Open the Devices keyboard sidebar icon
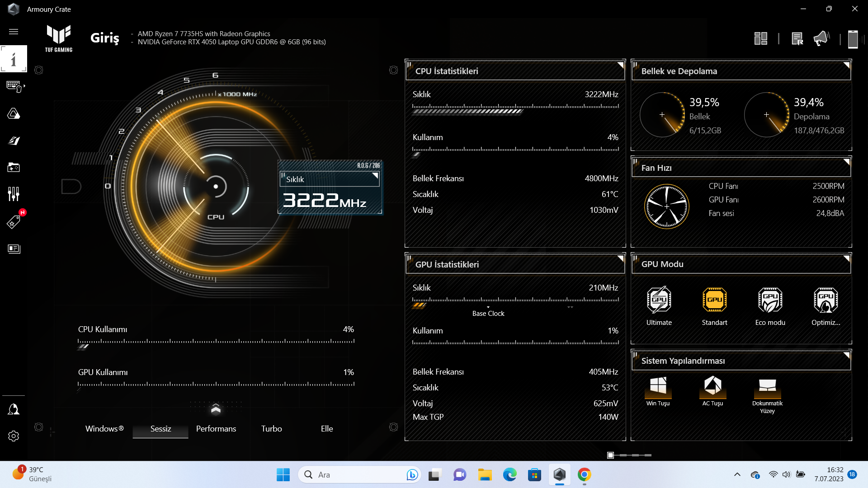 14,86
